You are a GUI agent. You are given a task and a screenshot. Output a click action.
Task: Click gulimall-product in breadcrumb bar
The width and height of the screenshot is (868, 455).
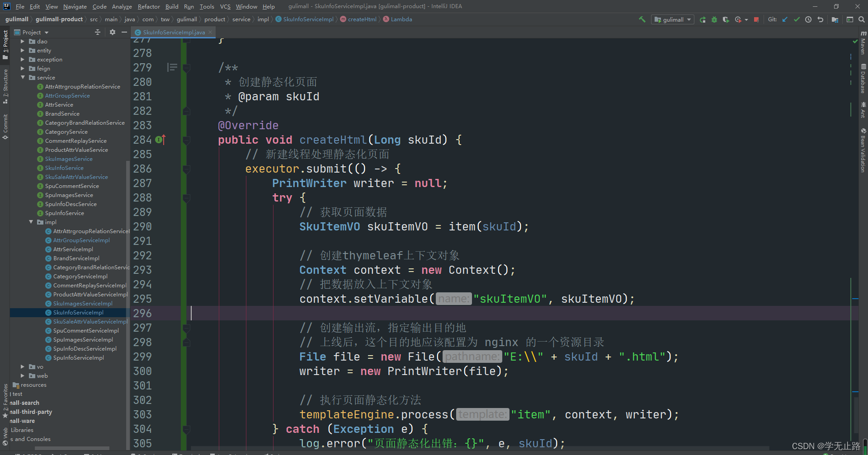click(59, 19)
